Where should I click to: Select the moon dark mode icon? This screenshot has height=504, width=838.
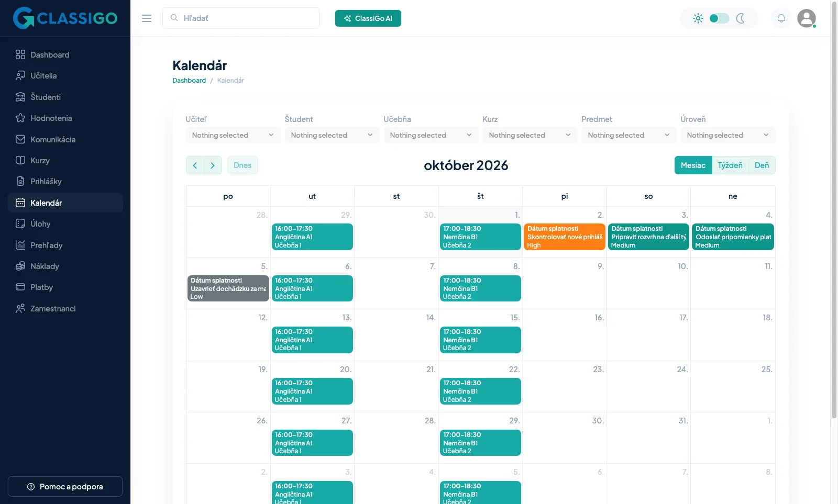point(740,18)
